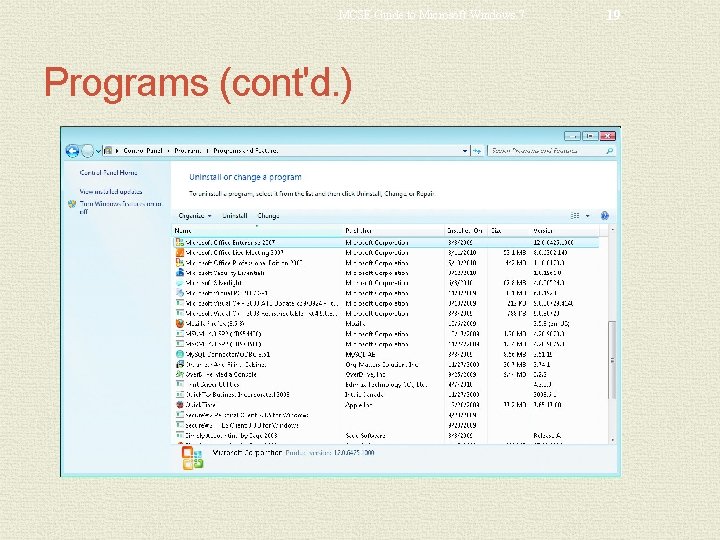Click the QuickTime row icon

180,405
